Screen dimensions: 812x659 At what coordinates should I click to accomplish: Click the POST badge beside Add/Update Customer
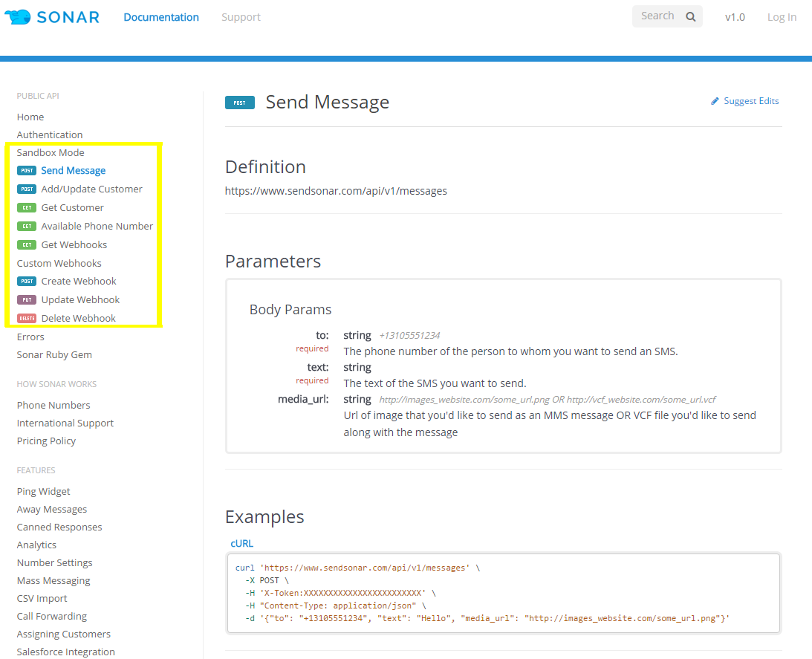tap(27, 189)
